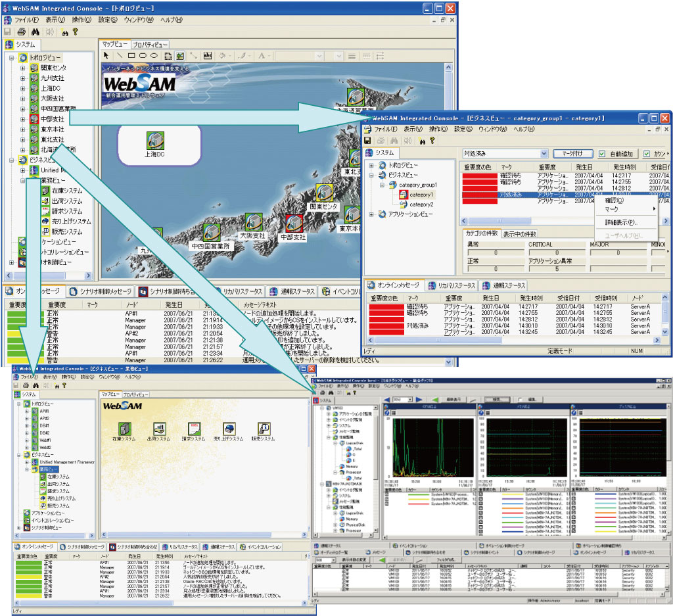Viewport: 673px width, 616px height.
Task: Expand the 関東センタ tree node
Action: (x=22, y=68)
